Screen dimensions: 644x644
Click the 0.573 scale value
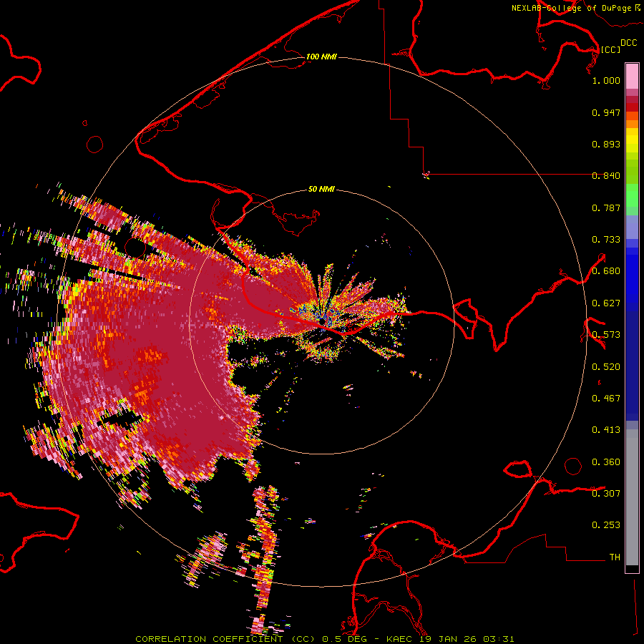point(606,335)
